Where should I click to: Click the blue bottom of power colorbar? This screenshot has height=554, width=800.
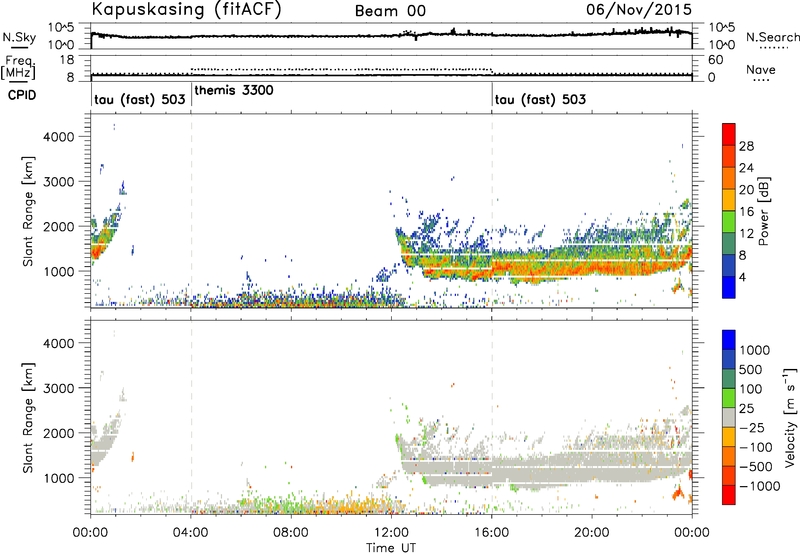[x=729, y=289]
